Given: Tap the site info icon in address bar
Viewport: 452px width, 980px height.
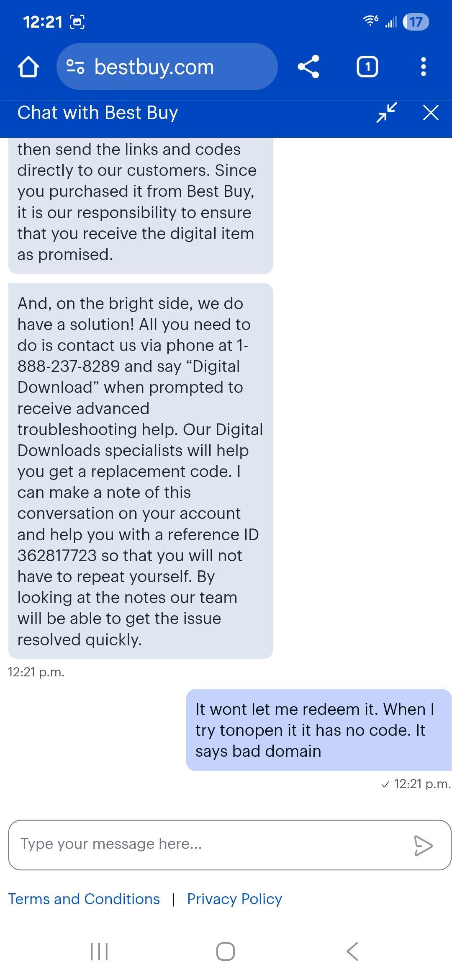Looking at the screenshot, I should pos(75,67).
